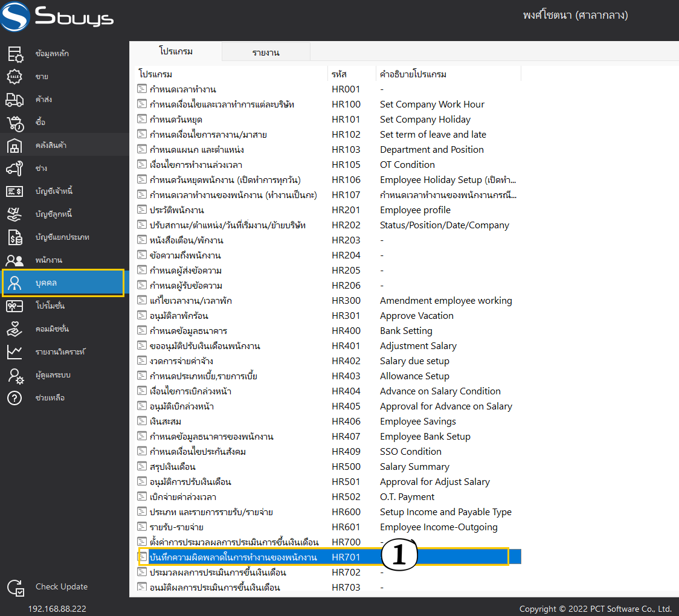Click the ช่วยเหลือ help label
The height and width of the screenshot is (616, 679).
tap(50, 398)
